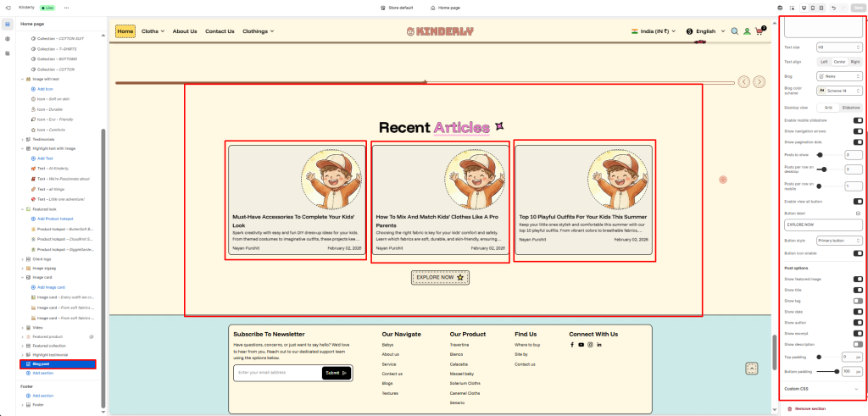Enable the Show tag switch
The width and height of the screenshot is (868, 416).
858,301
